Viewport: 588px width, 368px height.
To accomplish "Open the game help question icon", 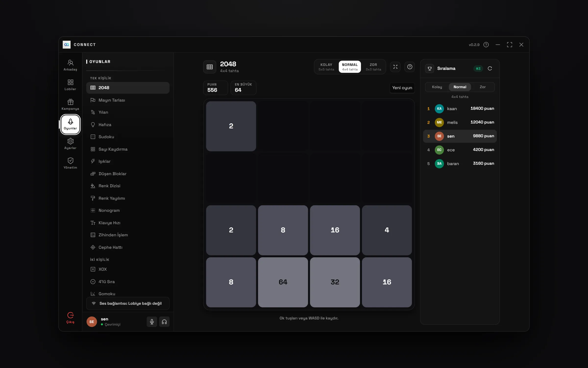I will click(x=410, y=67).
